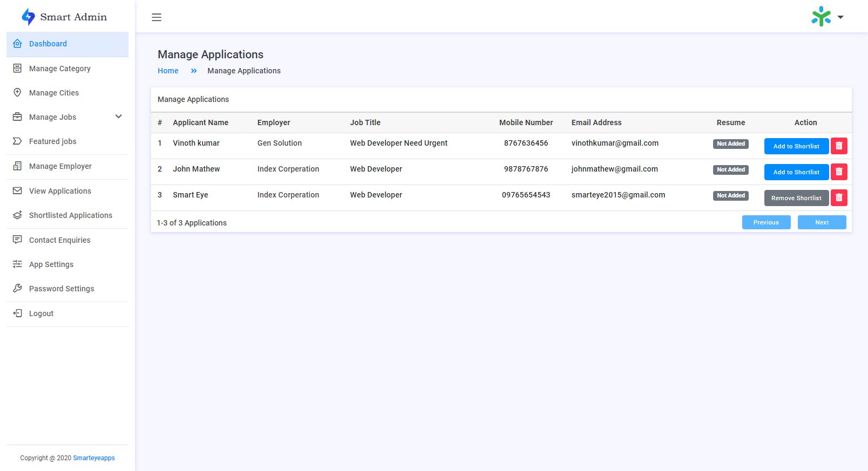Remove Smart Eye from shortlist

click(x=796, y=198)
